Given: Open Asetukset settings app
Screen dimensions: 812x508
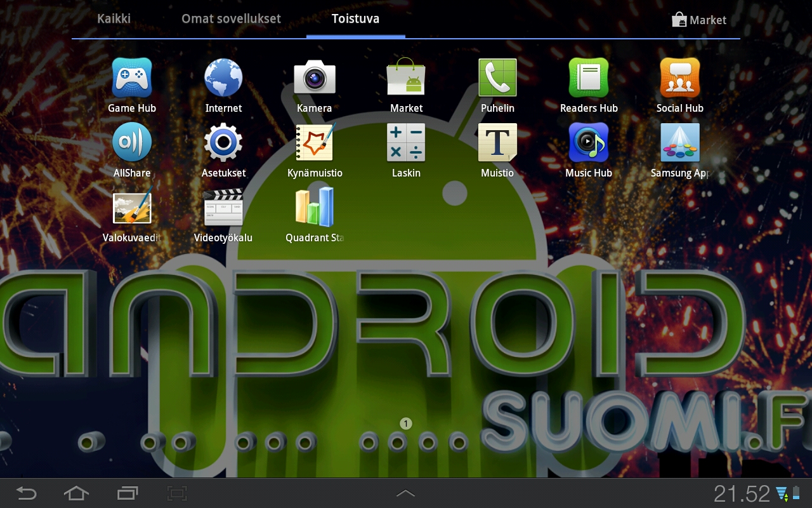Looking at the screenshot, I should point(223,143).
